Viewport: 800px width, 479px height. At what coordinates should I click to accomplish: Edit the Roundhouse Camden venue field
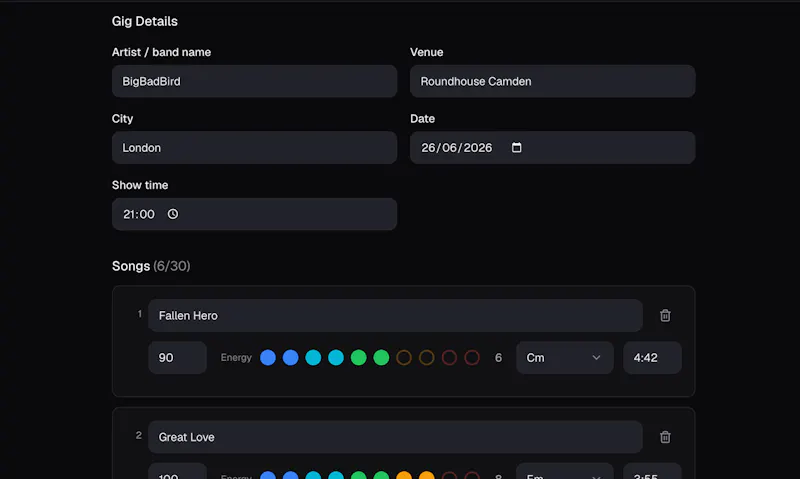click(x=552, y=81)
